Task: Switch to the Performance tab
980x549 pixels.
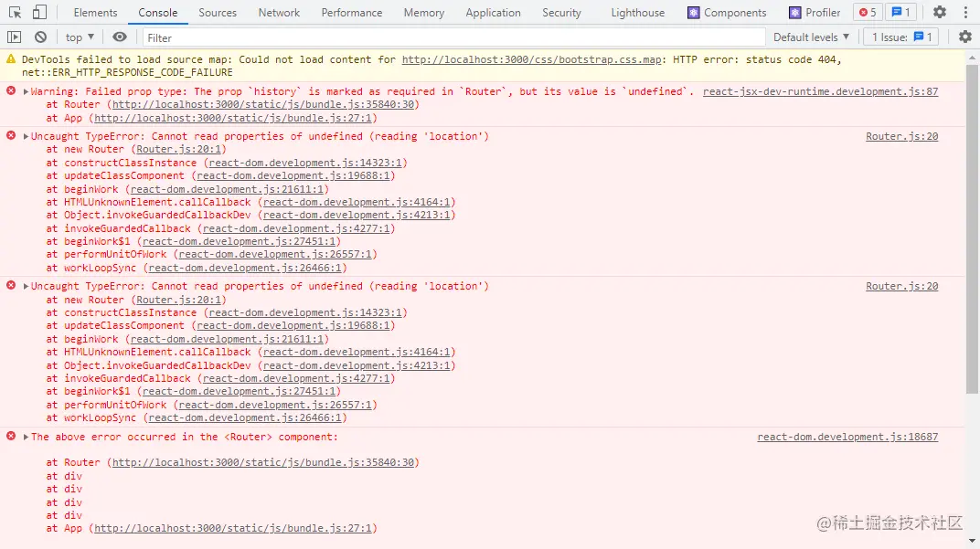Action: click(352, 13)
